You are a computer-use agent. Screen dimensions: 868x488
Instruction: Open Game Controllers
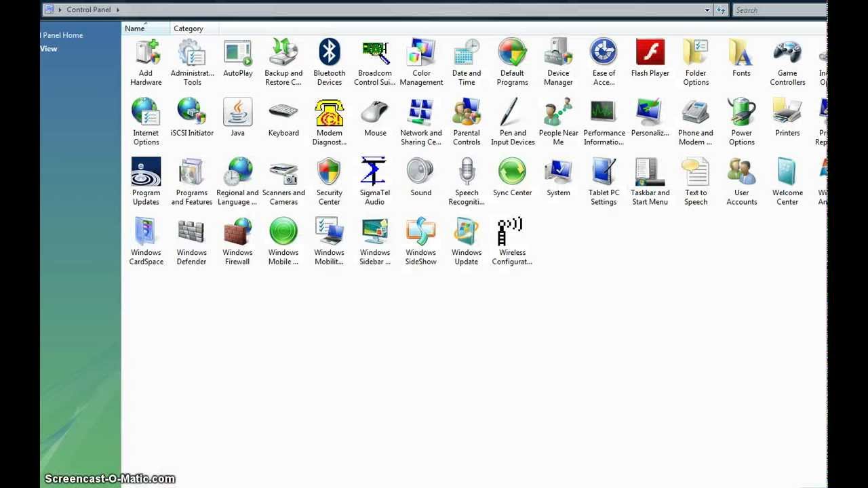(x=787, y=62)
